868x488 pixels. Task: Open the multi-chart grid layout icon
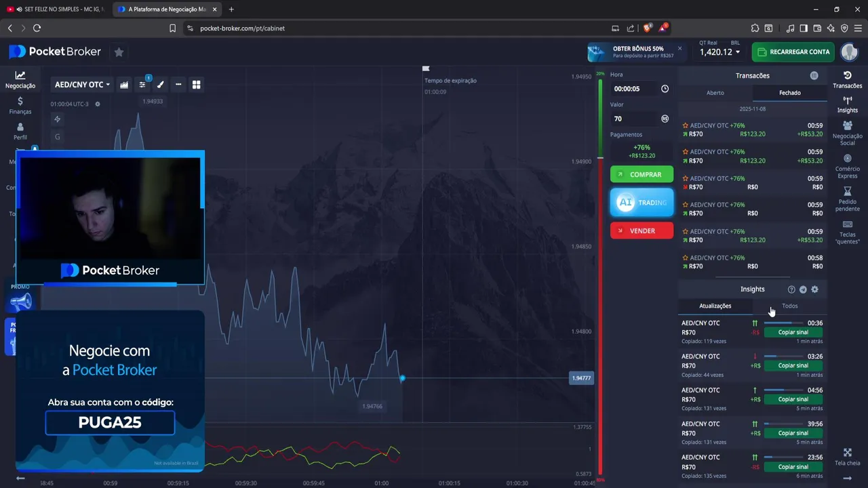click(197, 85)
